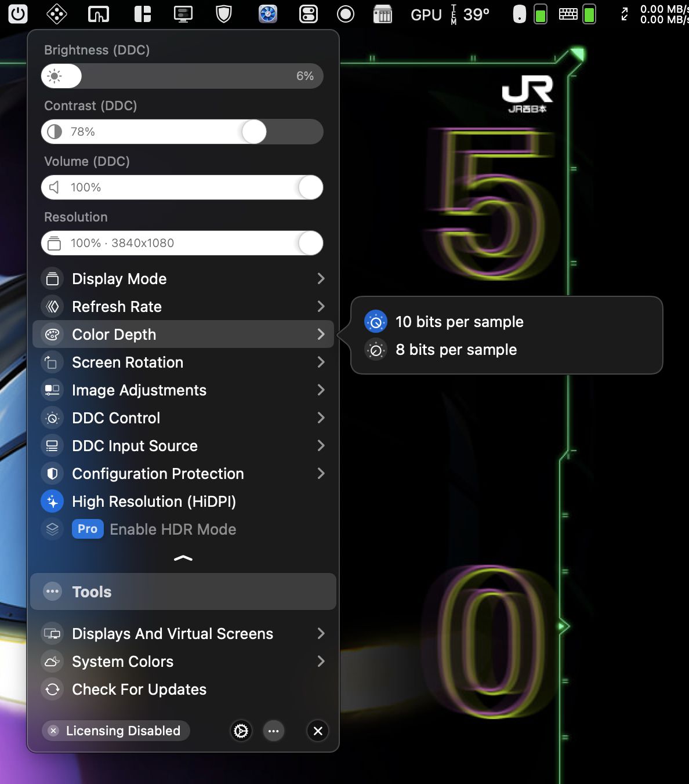Click the DDC Control dial icon
The height and width of the screenshot is (784, 689).
click(x=52, y=418)
